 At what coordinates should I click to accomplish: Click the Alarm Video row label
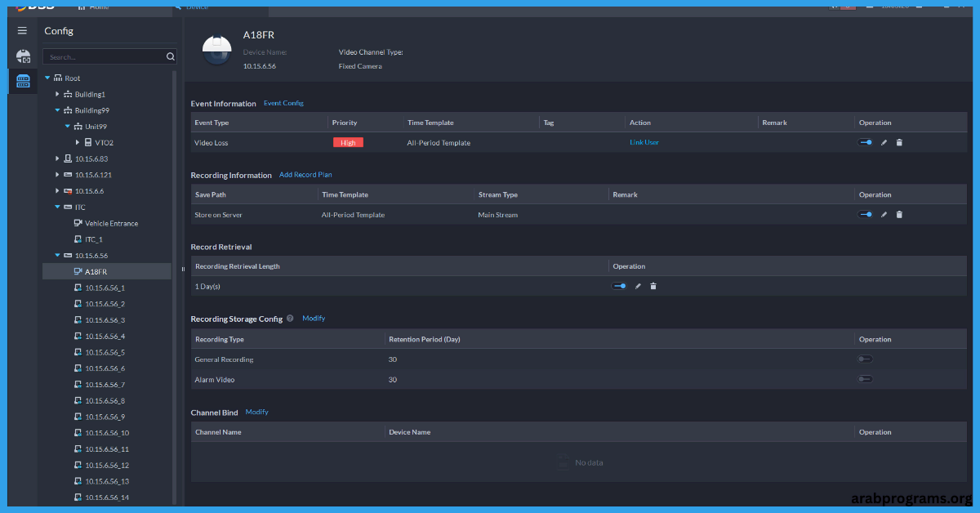(x=215, y=380)
